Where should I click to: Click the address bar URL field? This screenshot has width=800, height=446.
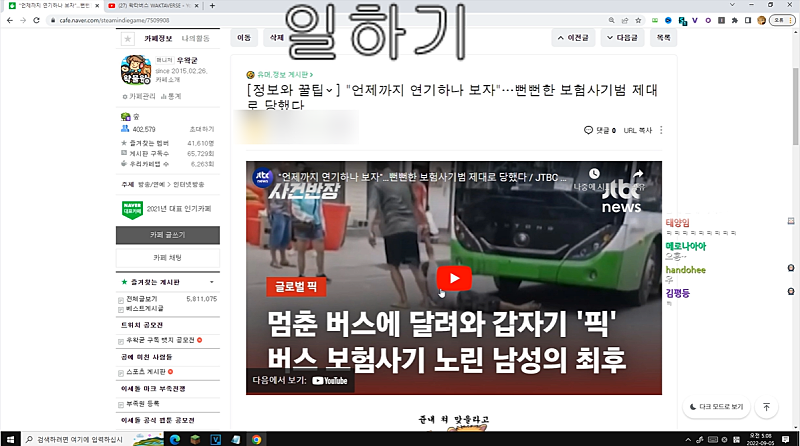coord(327,20)
